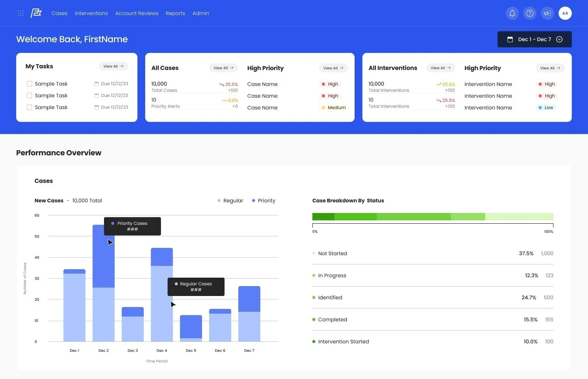Check the second Sample Task checkbox

[29, 95]
